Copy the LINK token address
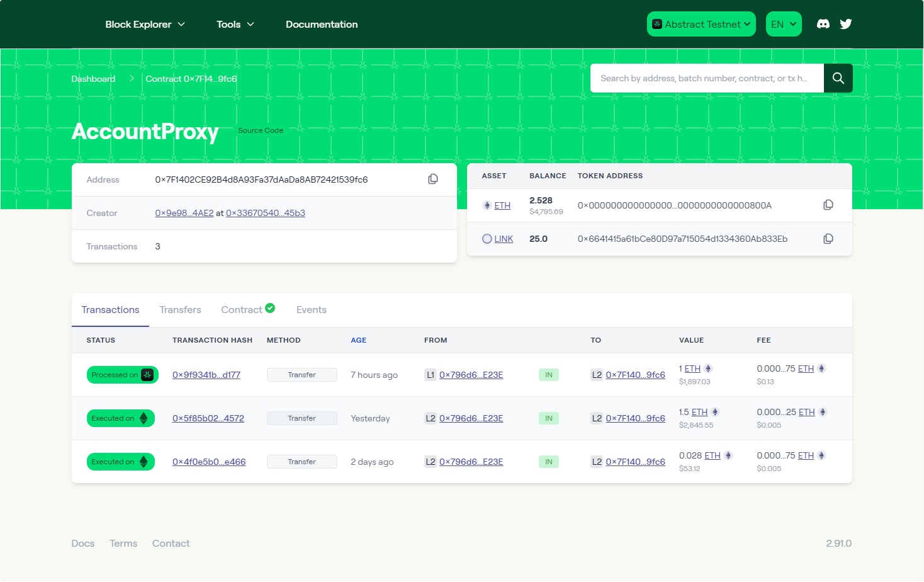This screenshot has height=582, width=924. point(828,239)
